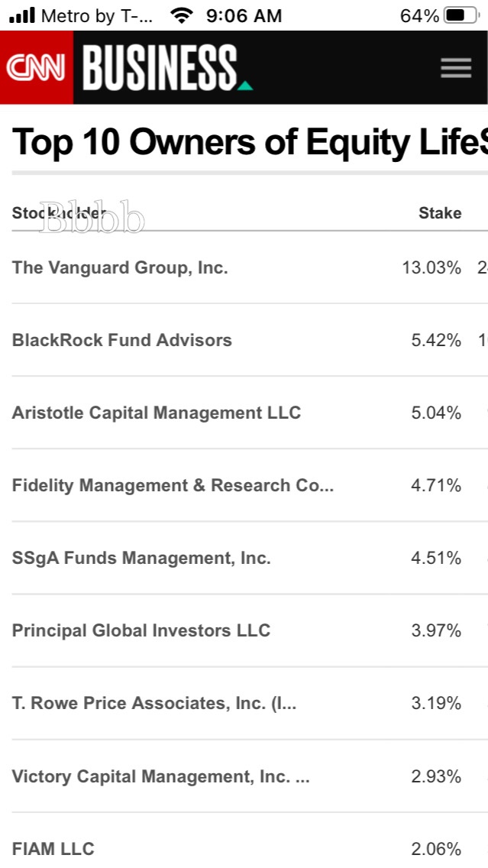Select FIAM LLC row
This screenshot has width=488, height=868.
coord(53,848)
